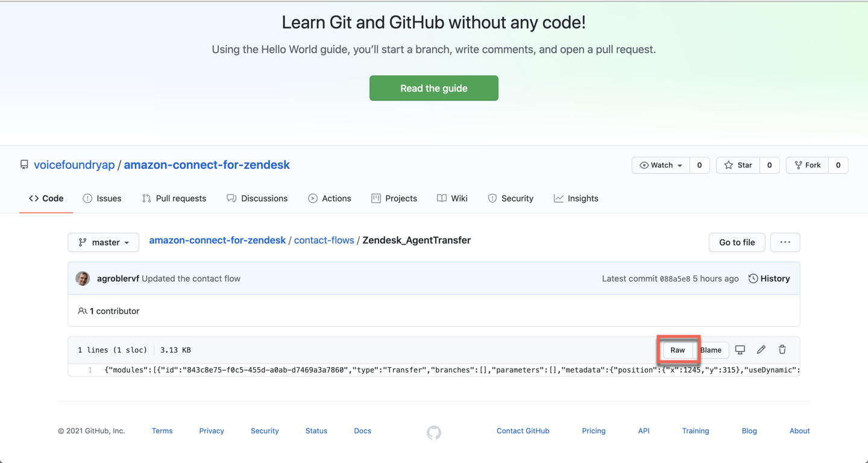Click the Blame button
This screenshot has height=463, width=868.
[711, 350]
